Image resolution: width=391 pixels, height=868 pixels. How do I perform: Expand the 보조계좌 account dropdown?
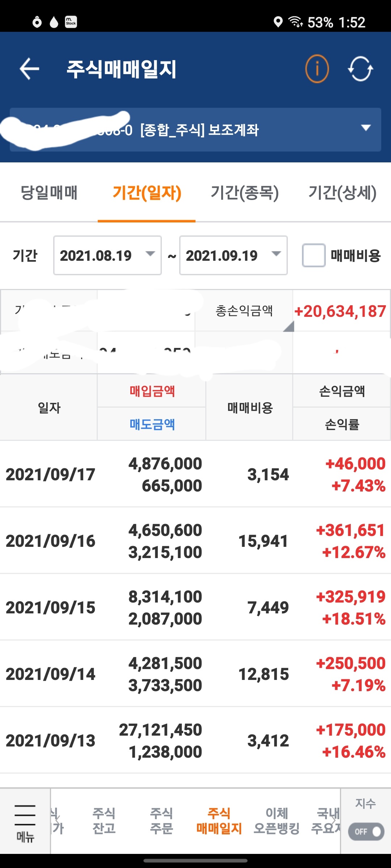(x=366, y=128)
